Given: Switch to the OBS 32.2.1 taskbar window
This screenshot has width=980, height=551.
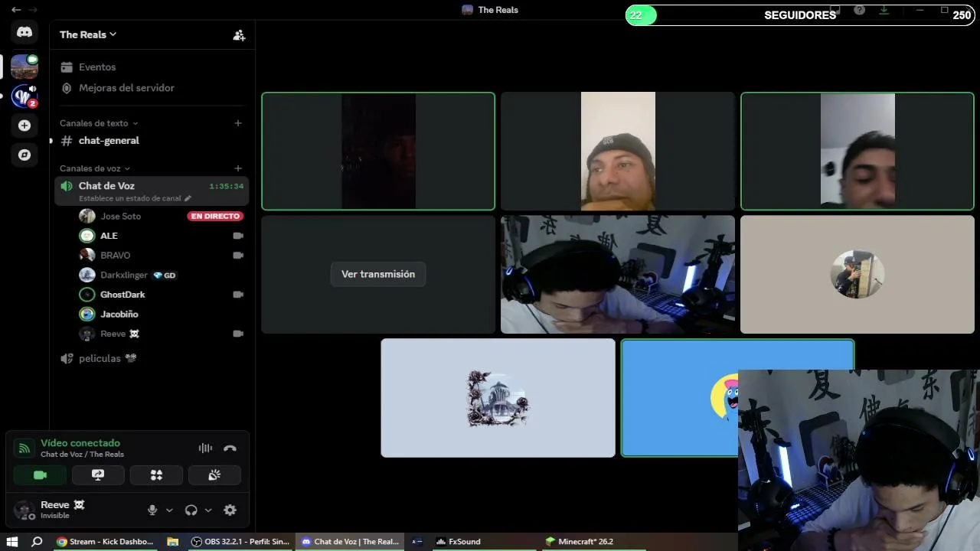Looking at the screenshot, I should [x=240, y=542].
